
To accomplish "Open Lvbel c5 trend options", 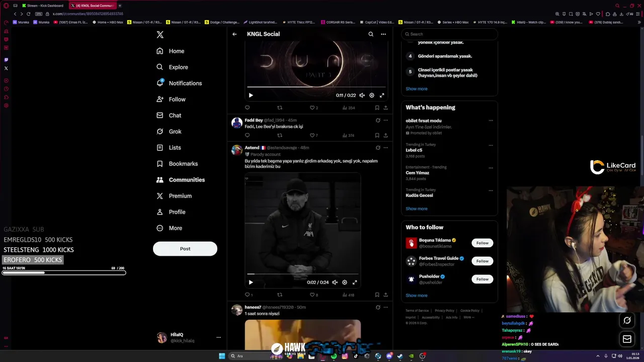I will (x=491, y=145).
